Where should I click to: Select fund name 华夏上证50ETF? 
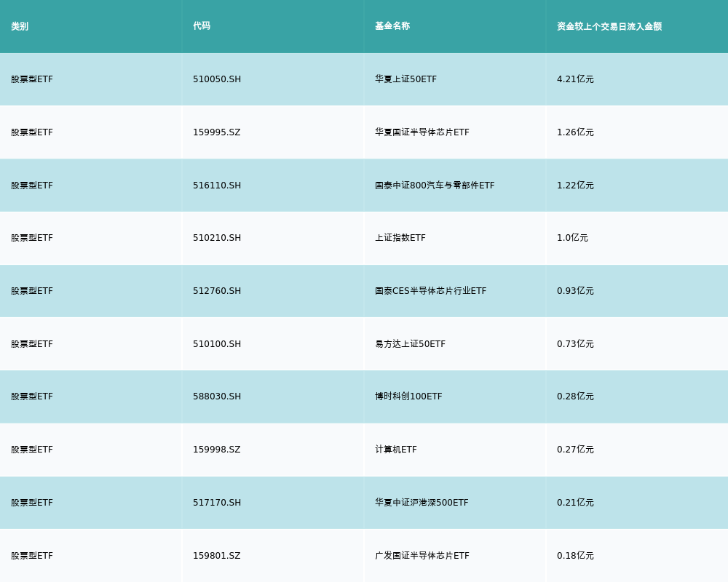(x=405, y=79)
